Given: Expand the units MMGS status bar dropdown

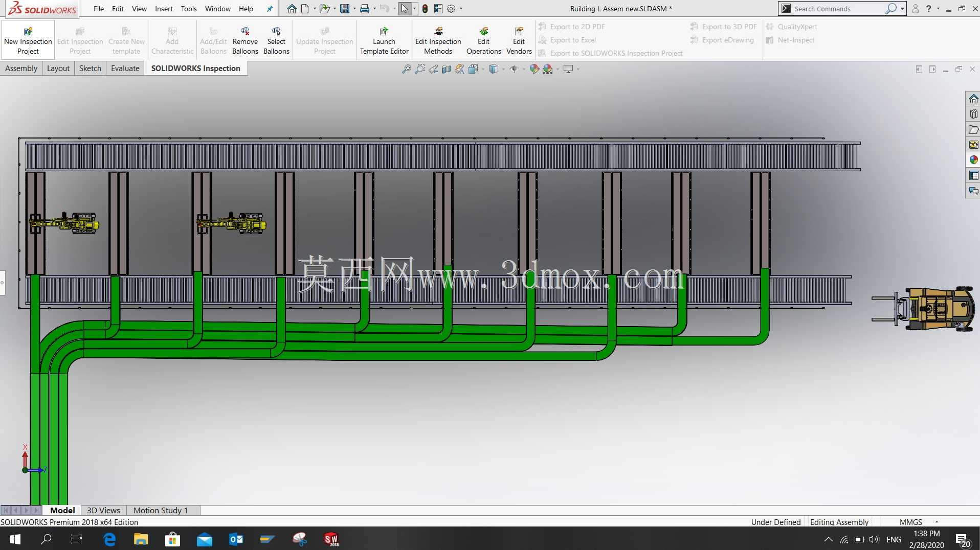Looking at the screenshot, I should pyautogui.click(x=937, y=522).
